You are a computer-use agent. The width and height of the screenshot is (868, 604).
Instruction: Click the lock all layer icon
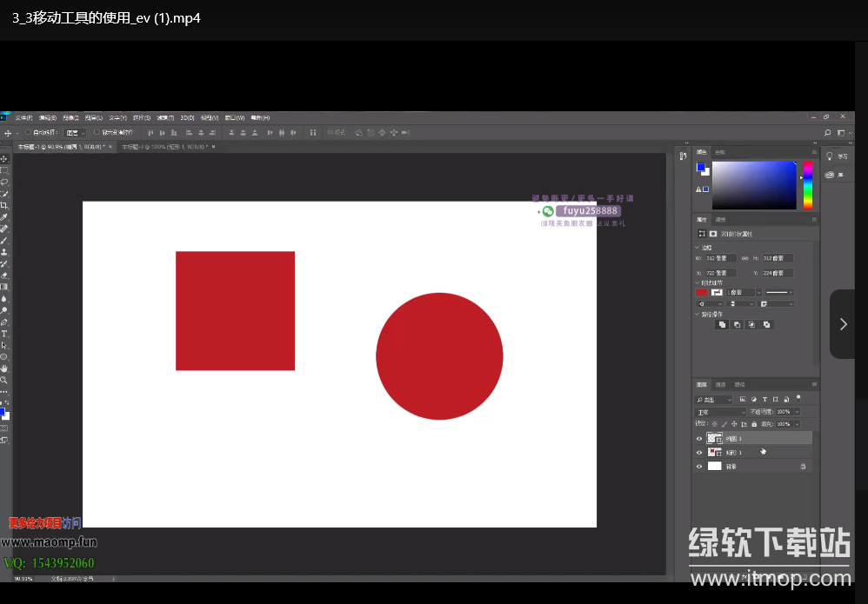point(753,424)
